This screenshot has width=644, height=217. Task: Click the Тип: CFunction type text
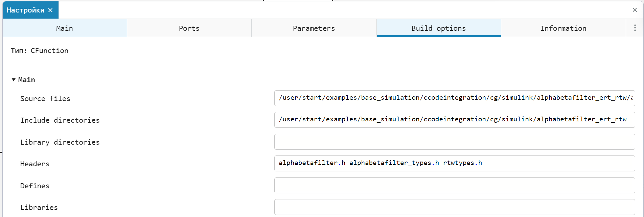coord(40,51)
